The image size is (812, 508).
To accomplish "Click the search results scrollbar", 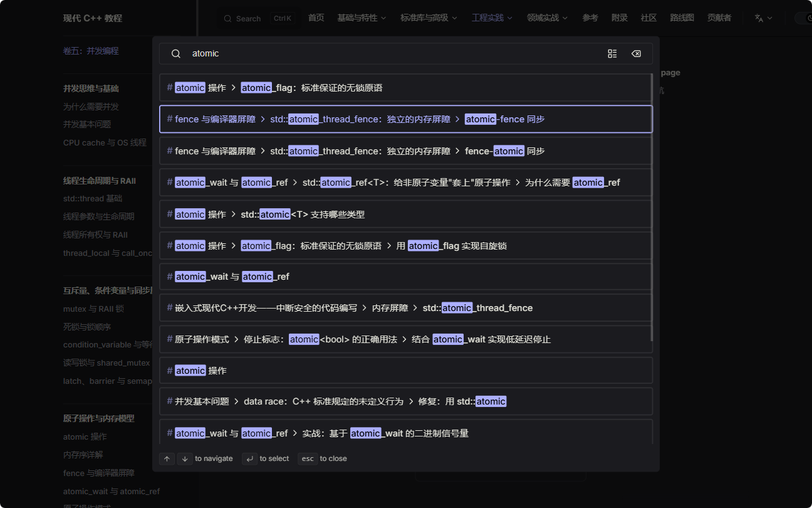I will click(652, 207).
